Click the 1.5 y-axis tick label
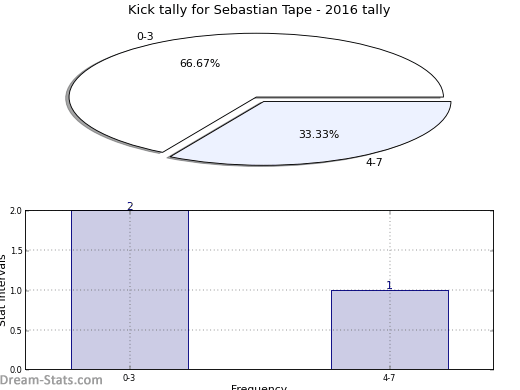The image size is (520, 390). [16, 251]
